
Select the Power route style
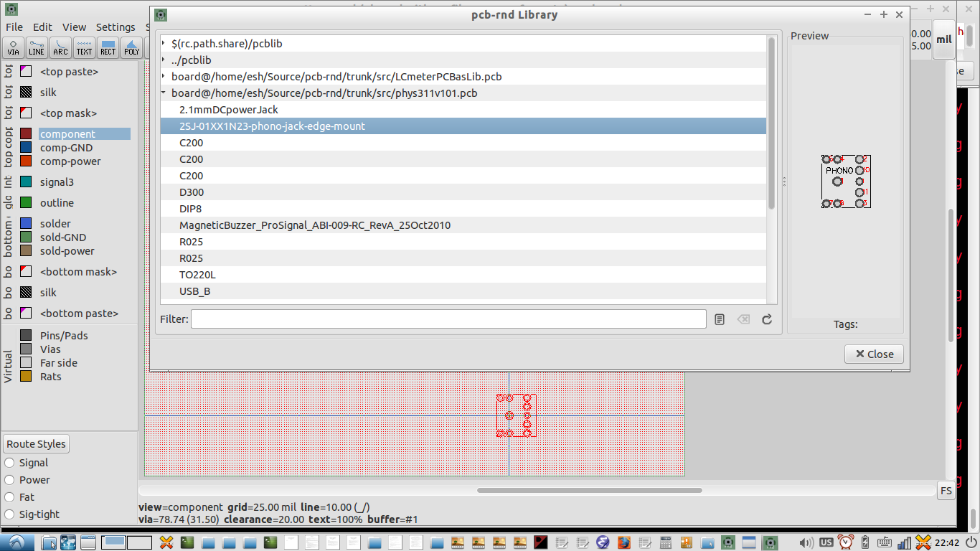9,480
